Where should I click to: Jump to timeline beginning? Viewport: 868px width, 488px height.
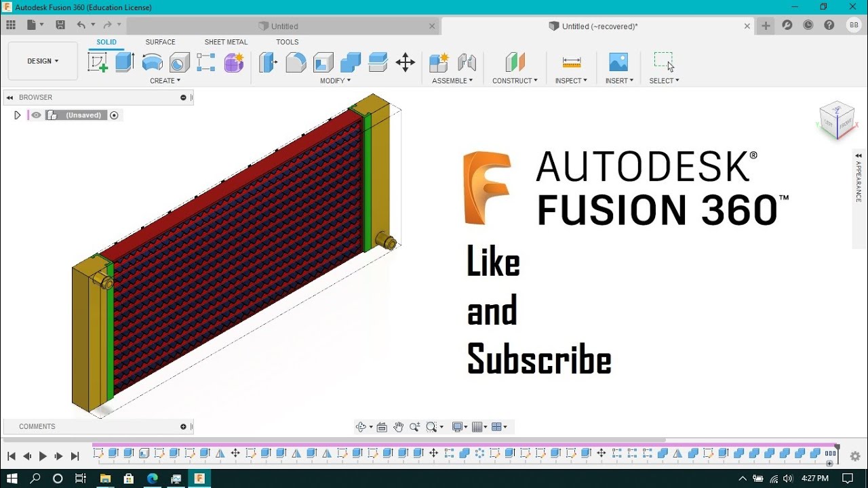click(11, 456)
